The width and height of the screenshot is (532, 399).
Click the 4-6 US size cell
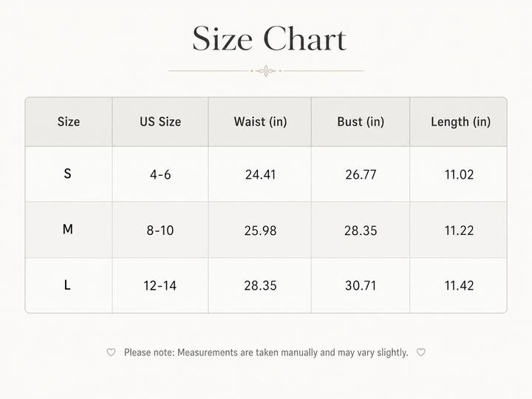(160, 174)
